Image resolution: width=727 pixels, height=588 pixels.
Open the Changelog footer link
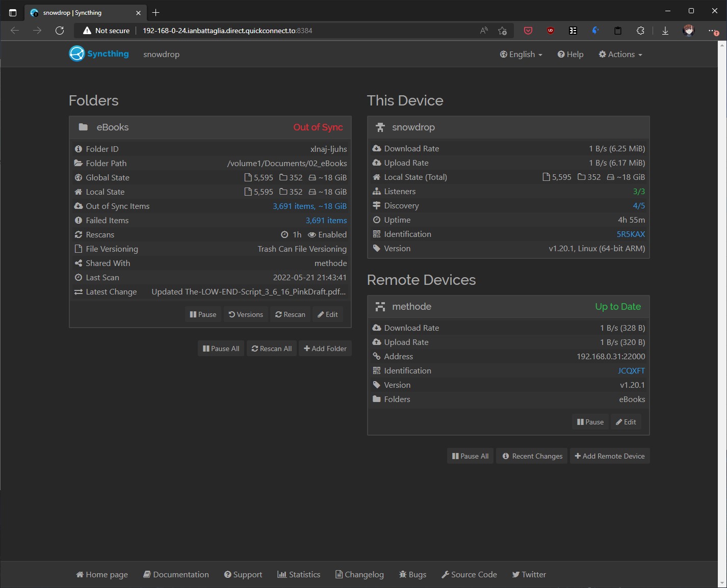[x=359, y=574]
